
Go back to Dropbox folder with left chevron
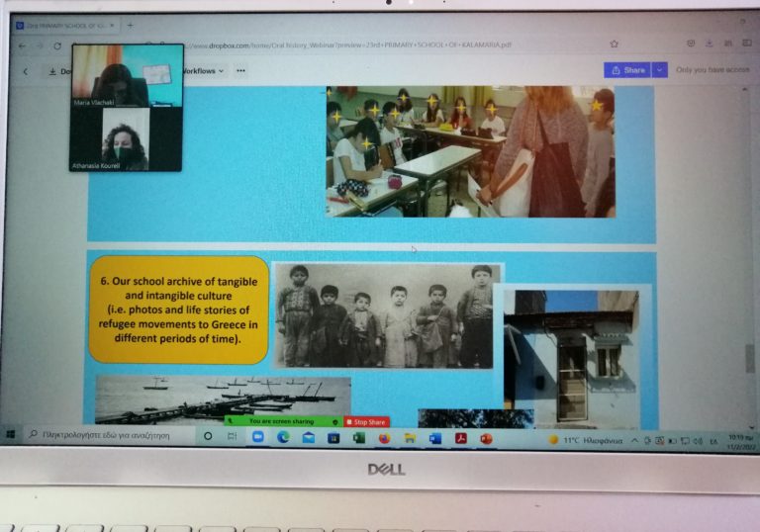[x=26, y=72]
